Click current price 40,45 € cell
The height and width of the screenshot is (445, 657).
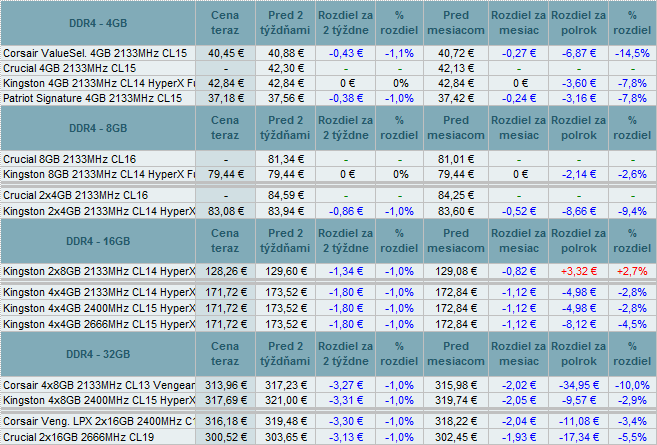pyautogui.click(x=226, y=53)
